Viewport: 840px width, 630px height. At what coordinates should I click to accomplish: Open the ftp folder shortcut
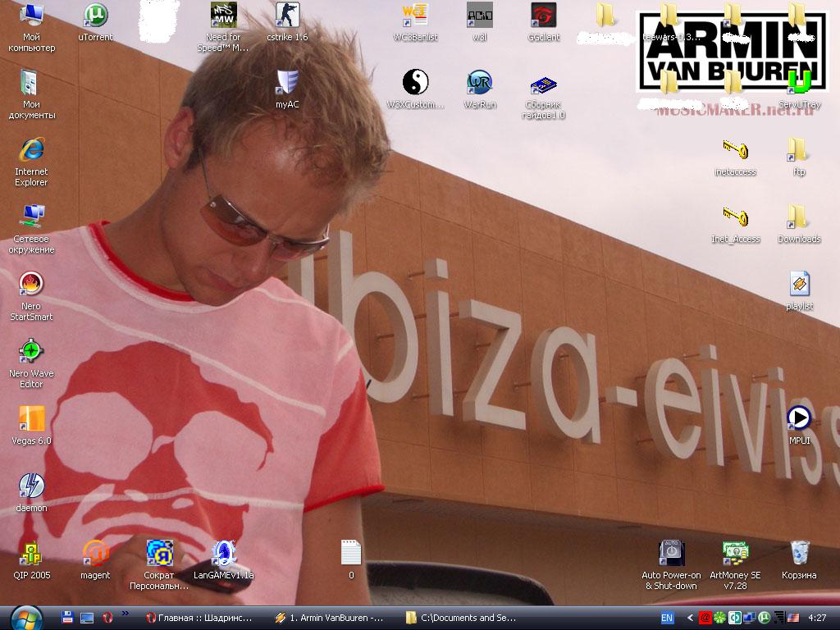click(799, 157)
